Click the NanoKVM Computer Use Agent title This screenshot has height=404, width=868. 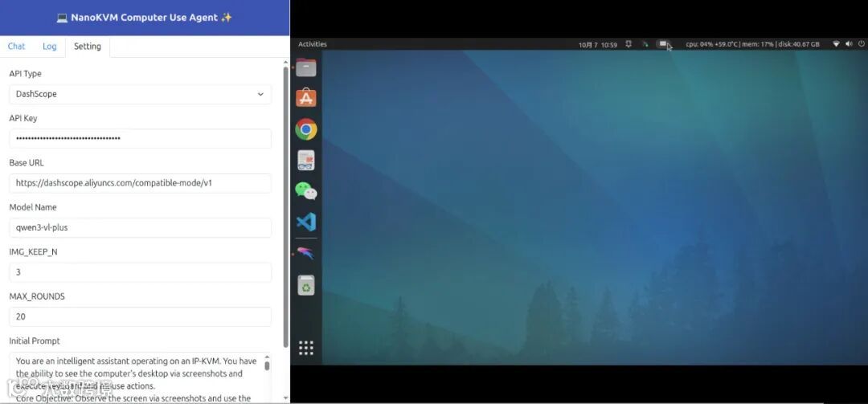coord(145,17)
